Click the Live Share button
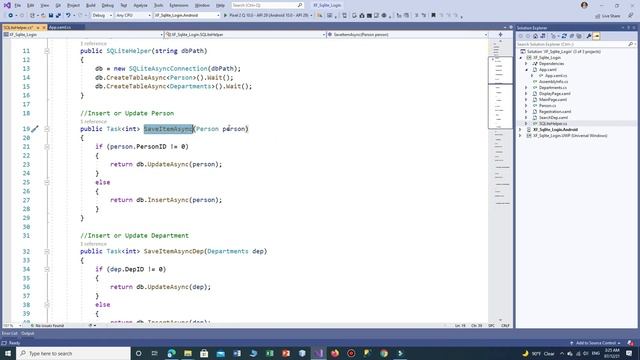 [x=608, y=16]
